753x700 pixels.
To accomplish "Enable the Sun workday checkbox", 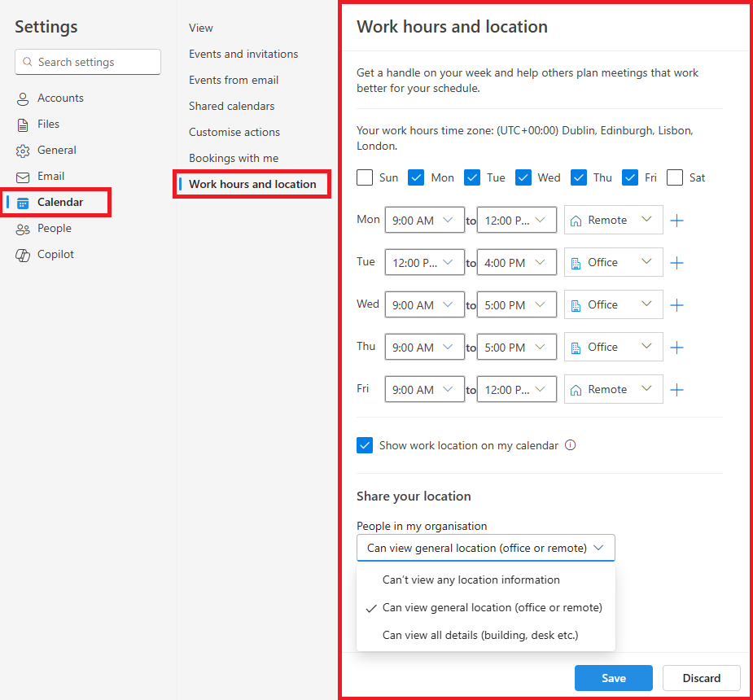I will pos(366,177).
